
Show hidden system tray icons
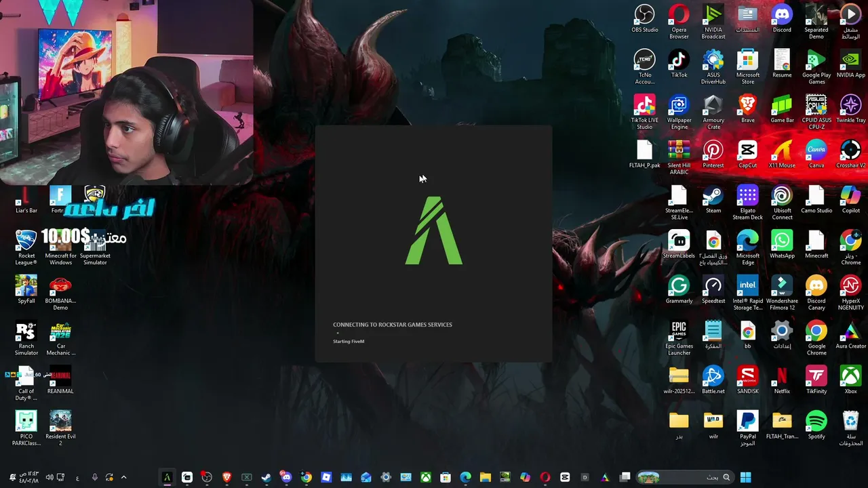point(123,477)
